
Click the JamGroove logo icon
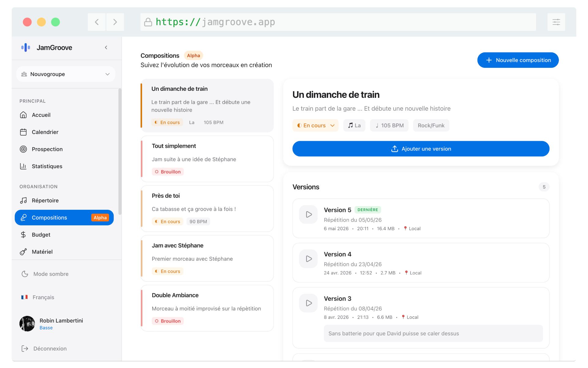[26, 48]
